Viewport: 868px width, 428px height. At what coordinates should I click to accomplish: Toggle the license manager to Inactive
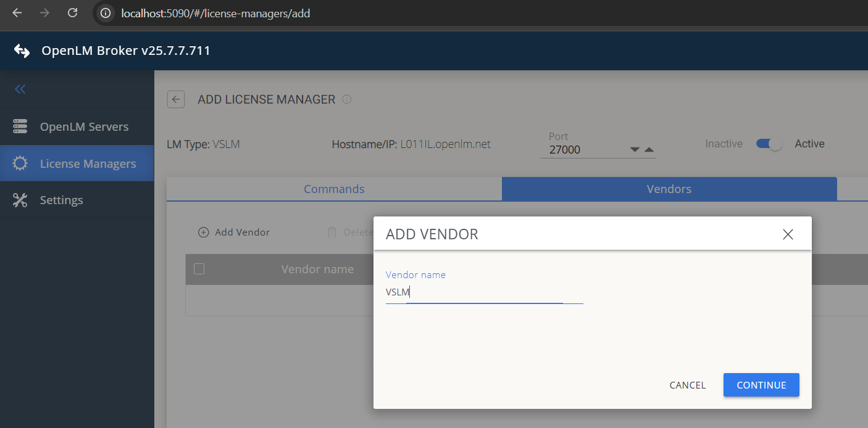pyautogui.click(x=769, y=143)
